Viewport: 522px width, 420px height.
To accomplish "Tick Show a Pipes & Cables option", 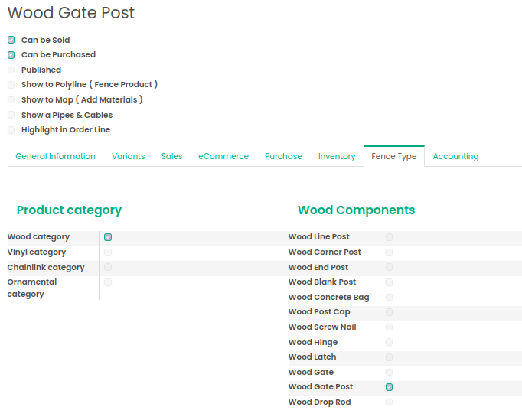I will [x=11, y=115].
